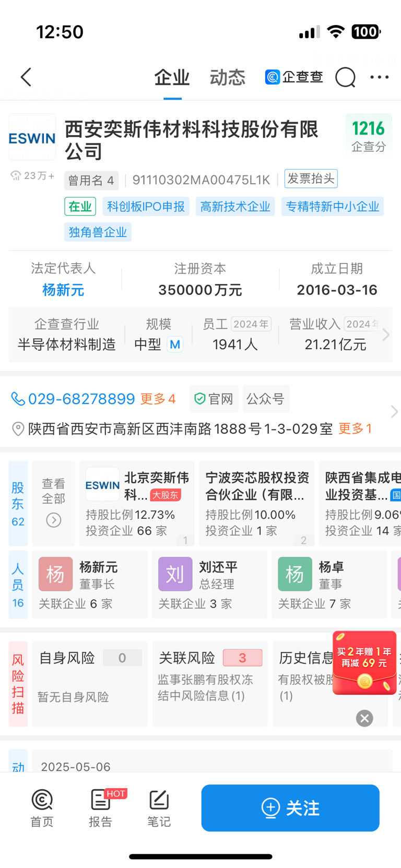Tap the 企查查 logo in header

tap(293, 77)
